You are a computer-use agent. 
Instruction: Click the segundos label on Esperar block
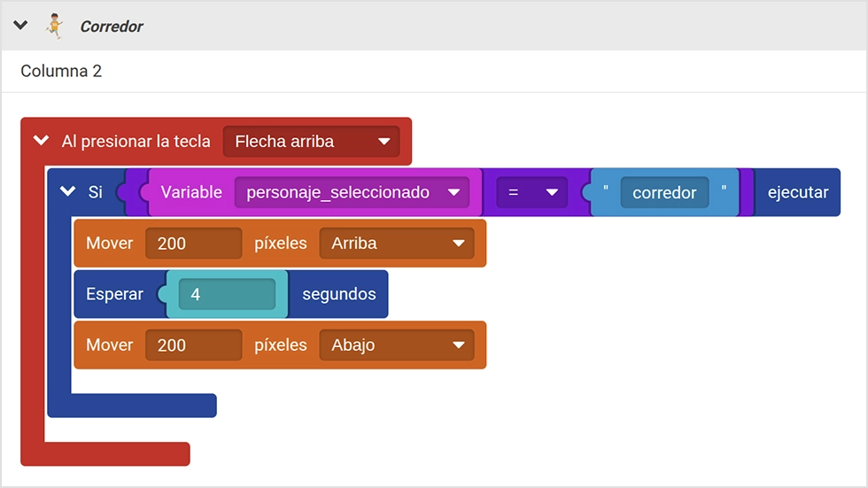point(338,294)
